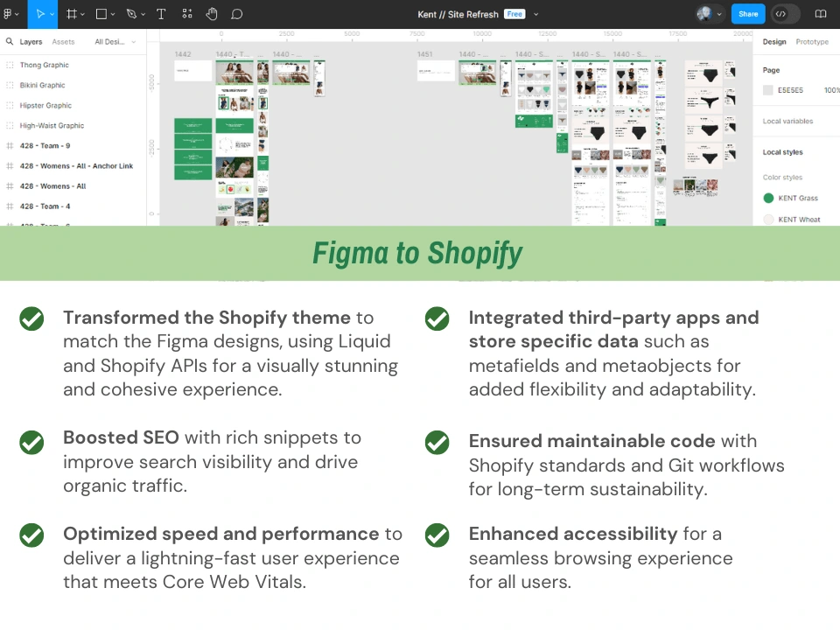Toggle the Dev Mode code switch
The width and height of the screenshot is (840, 630).
785,14
